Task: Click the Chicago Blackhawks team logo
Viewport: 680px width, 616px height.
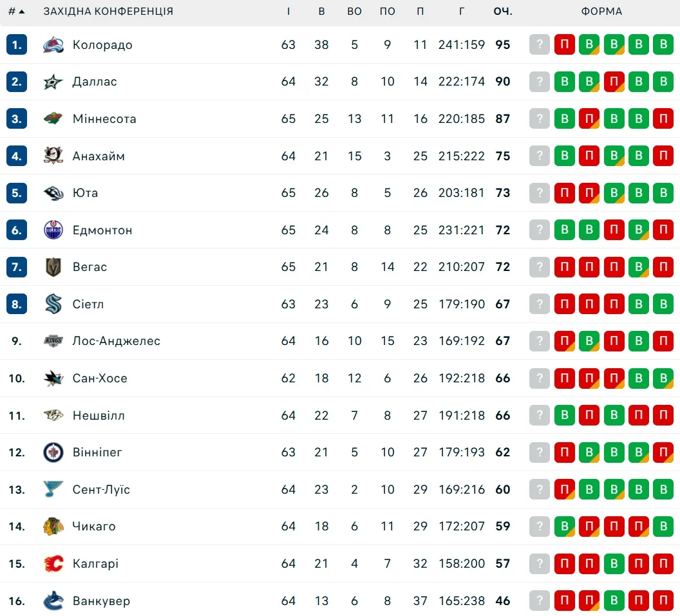Action: pyautogui.click(x=53, y=527)
